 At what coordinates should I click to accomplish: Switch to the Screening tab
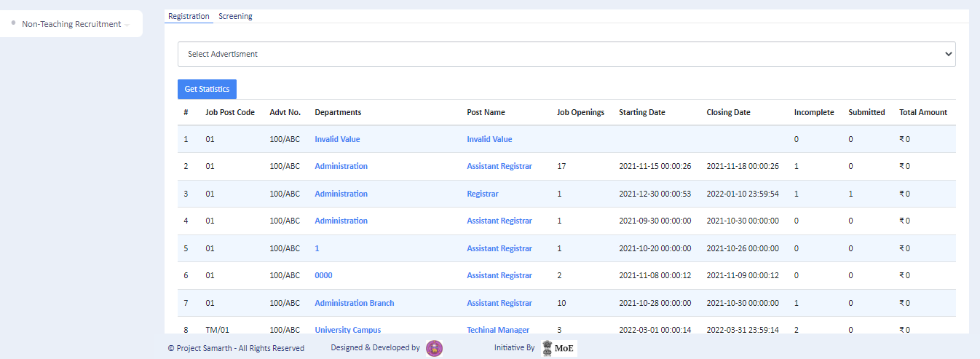click(235, 16)
